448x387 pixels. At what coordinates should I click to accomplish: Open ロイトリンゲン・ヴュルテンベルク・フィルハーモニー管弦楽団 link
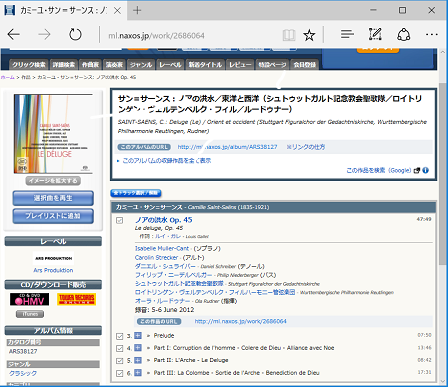click(215, 292)
